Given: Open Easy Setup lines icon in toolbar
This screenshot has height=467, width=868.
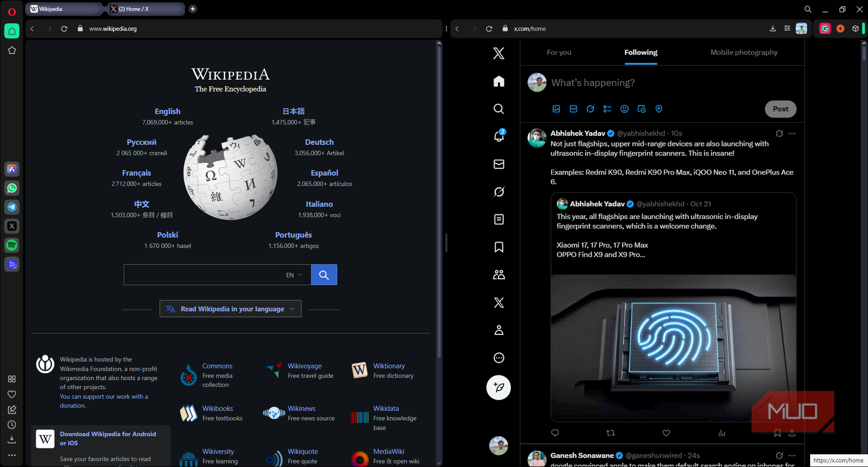Looking at the screenshot, I should point(787,28).
